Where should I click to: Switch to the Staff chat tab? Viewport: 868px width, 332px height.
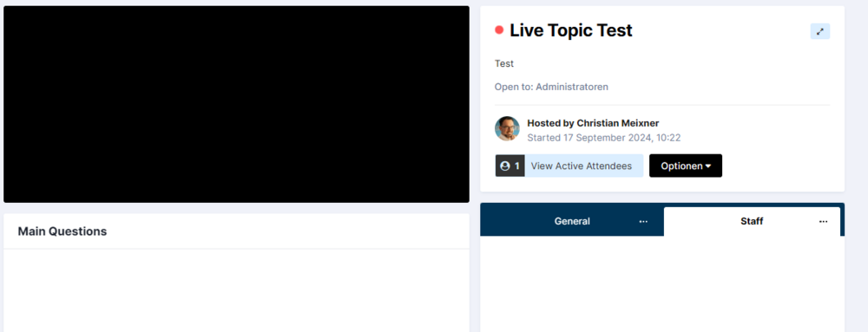coord(751,222)
